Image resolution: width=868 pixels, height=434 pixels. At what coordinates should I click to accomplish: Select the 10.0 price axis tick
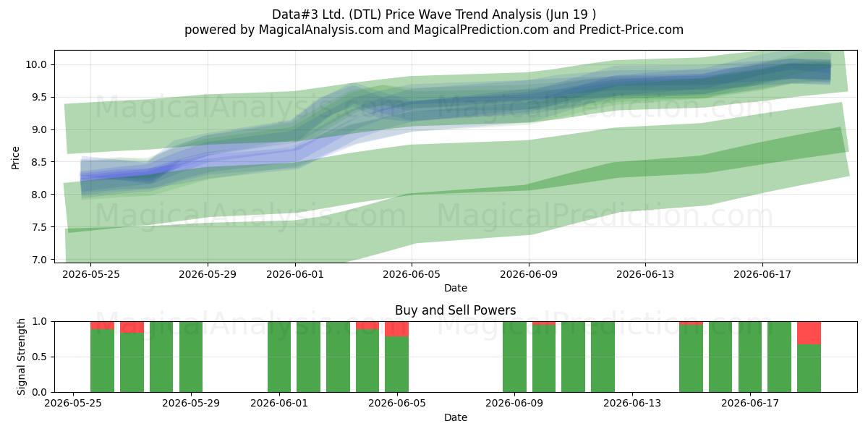[35, 64]
